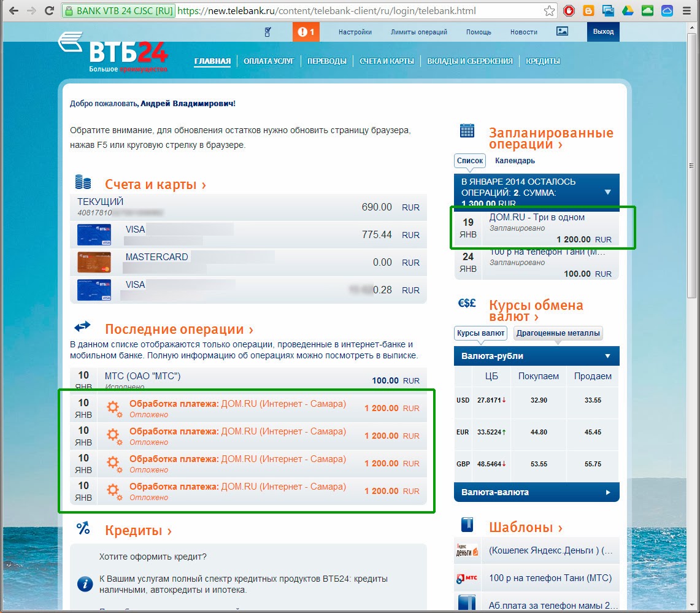Click the orange notification alert icon
Image resolution: width=700 pixels, height=613 pixels.
click(x=306, y=32)
